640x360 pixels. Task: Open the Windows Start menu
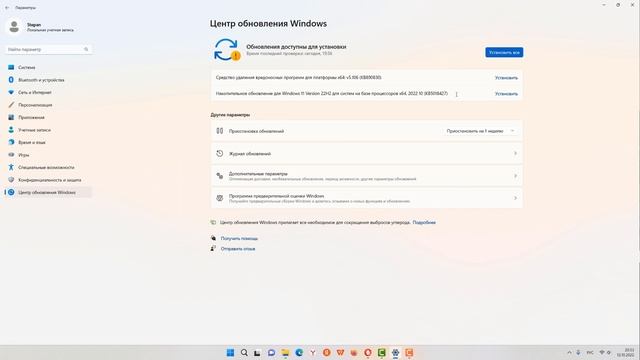[x=230, y=353]
